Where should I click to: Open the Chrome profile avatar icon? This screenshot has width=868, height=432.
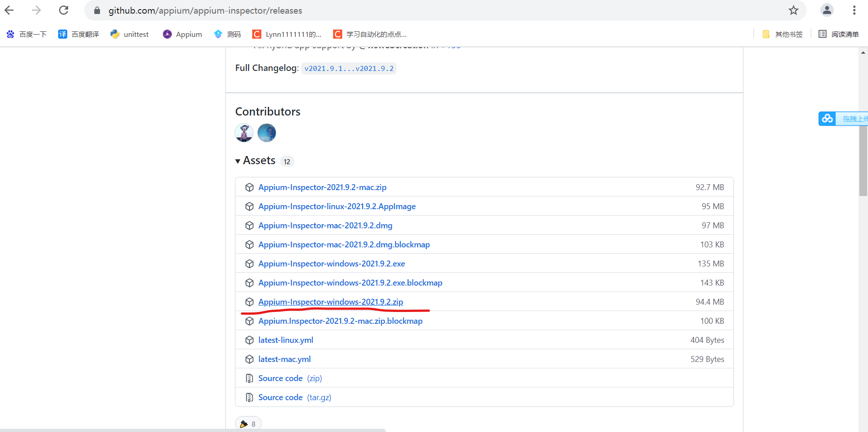pos(826,10)
